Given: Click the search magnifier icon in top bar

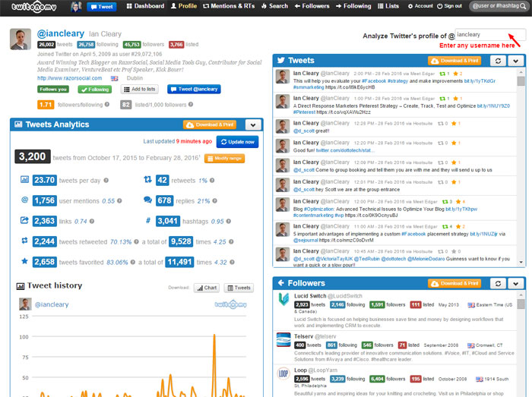Looking at the screenshot, I should point(523,6).
